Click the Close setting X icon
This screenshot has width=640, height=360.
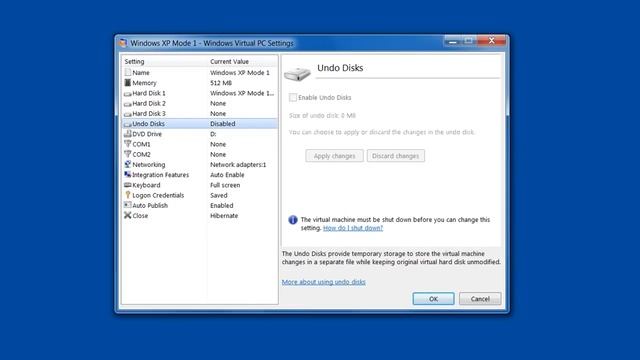coord(128,215)
